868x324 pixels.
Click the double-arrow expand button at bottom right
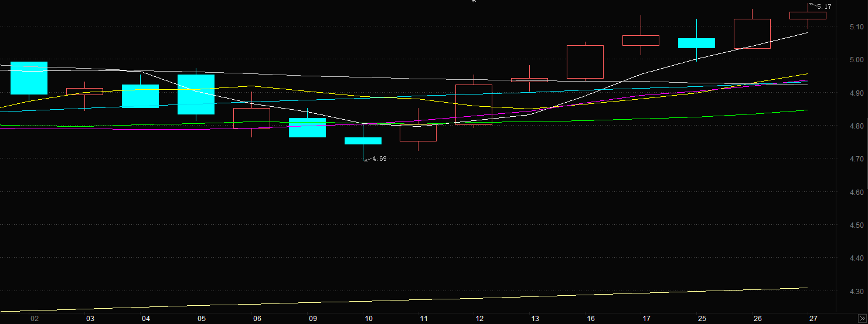point(862,318)
